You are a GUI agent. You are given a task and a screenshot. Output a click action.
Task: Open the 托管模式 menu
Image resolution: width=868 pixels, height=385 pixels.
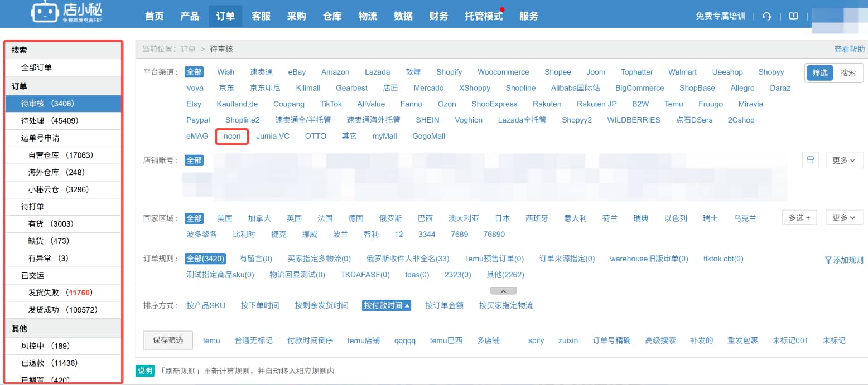click(x=484, y=16)
